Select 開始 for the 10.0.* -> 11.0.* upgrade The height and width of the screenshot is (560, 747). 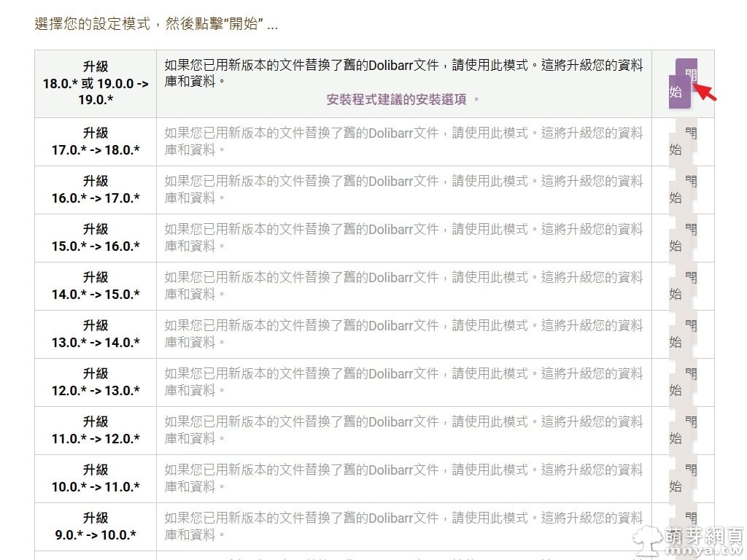click(683, 478)
